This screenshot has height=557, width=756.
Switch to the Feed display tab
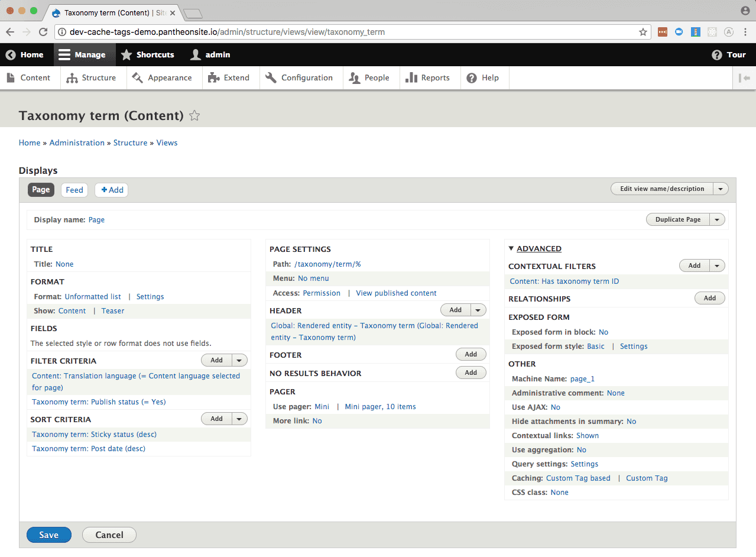(74, 190)
